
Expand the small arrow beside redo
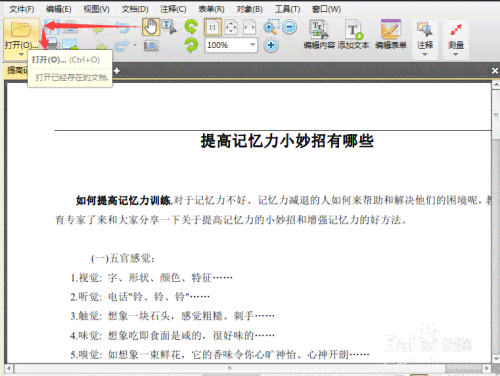click(x=135, y=45)
